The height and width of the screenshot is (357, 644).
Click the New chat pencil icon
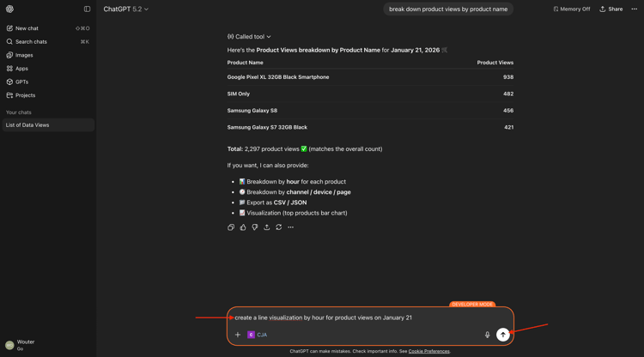(x=9, y=28)
